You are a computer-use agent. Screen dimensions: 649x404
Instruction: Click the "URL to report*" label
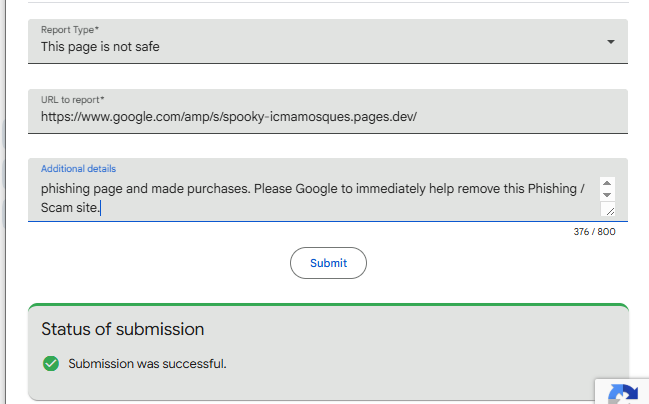tap(72, 100)
